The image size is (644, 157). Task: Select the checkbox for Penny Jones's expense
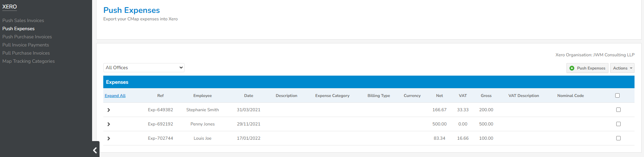(x=618, y=124)
